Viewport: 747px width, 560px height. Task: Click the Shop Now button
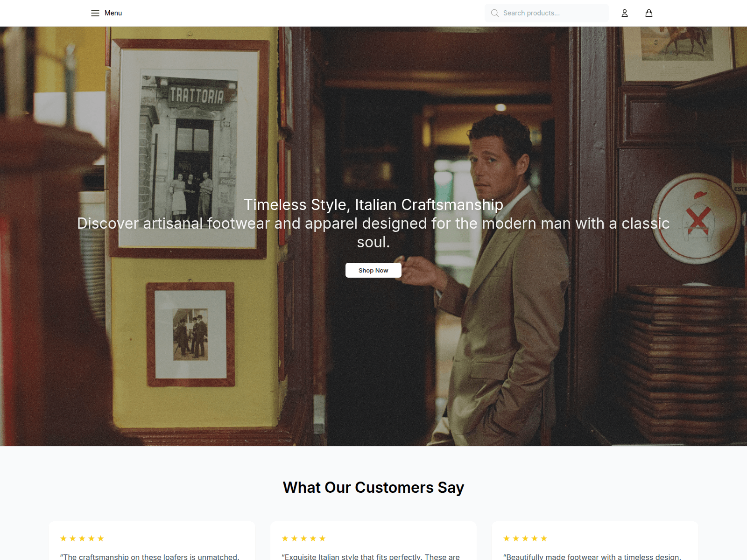tap(373, 270)
